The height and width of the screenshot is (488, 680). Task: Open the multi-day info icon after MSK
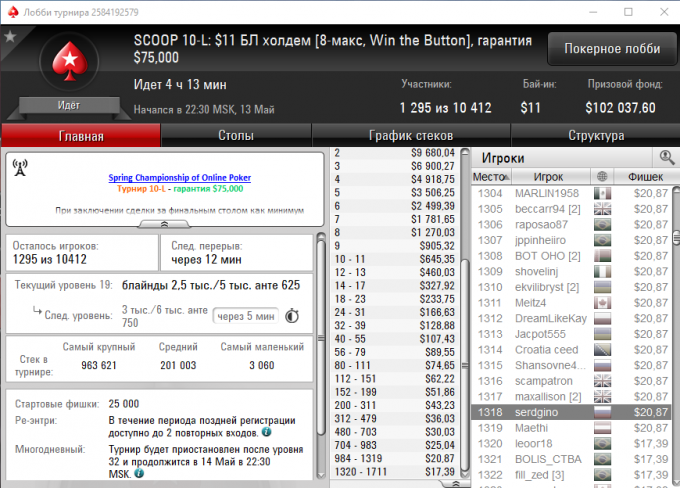pos(139,473)
